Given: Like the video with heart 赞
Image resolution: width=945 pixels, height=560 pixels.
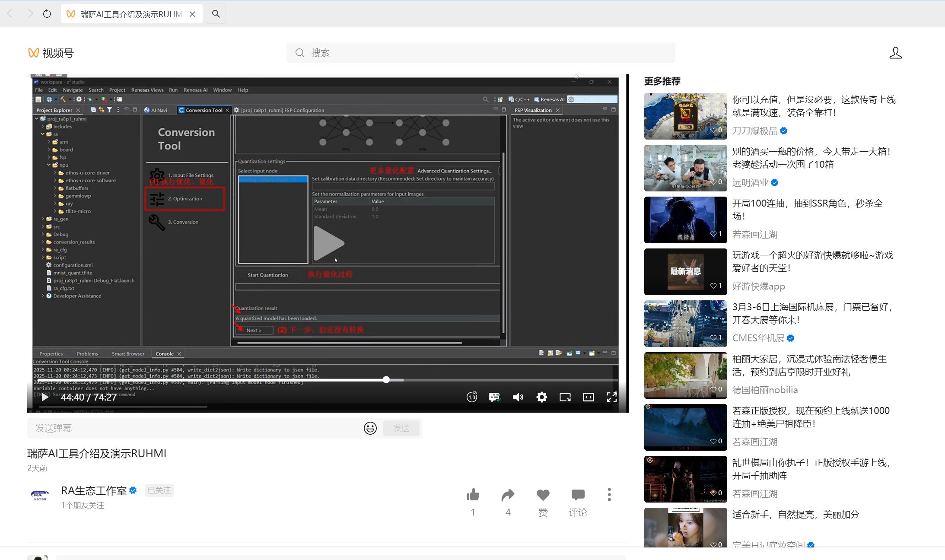Looking at the screenshot, I should (x=543, y=495).
